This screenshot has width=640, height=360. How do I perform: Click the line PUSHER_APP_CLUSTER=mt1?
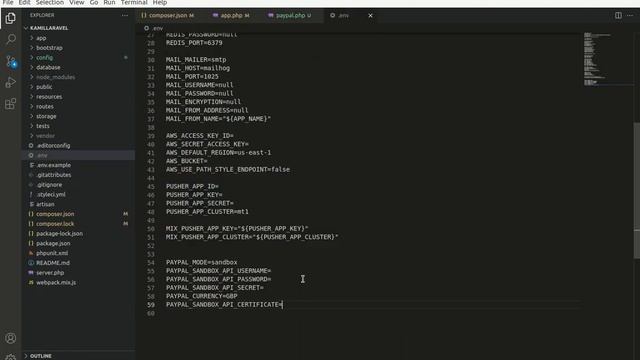tap(207, 212)
